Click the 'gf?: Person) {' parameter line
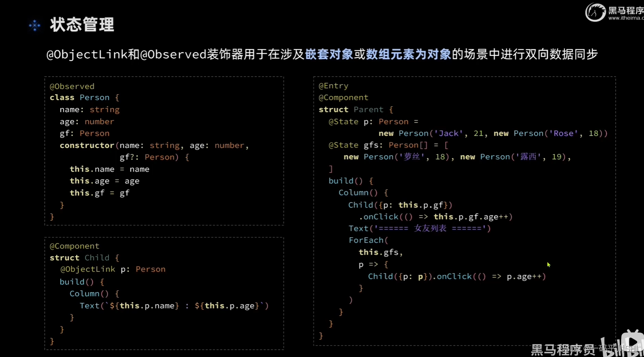 (154, 157)
